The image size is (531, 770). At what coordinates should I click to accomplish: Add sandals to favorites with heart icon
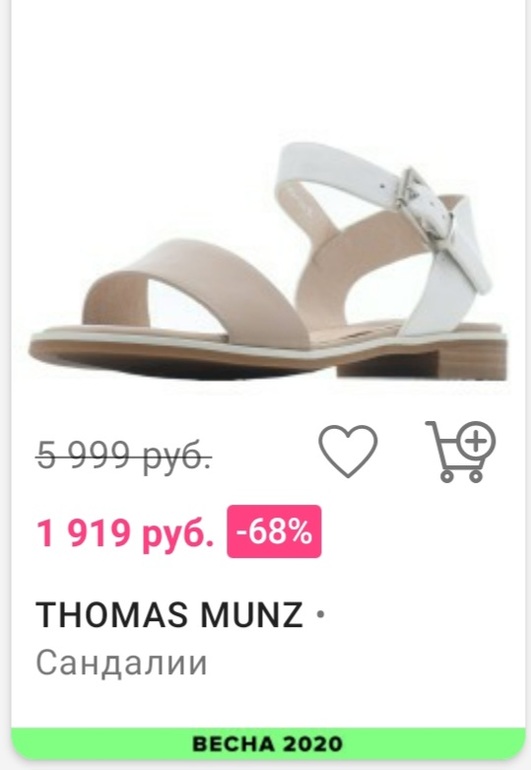point(348,451)
